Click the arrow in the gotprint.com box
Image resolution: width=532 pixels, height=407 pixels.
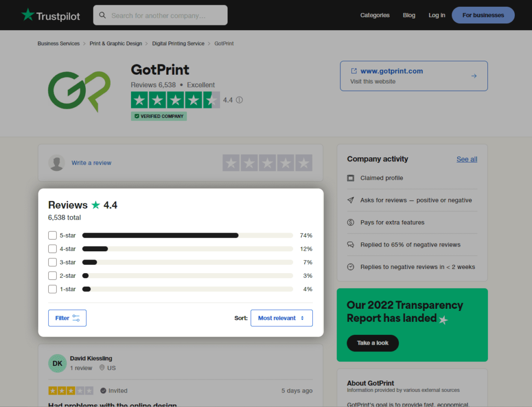coord(473,76)
